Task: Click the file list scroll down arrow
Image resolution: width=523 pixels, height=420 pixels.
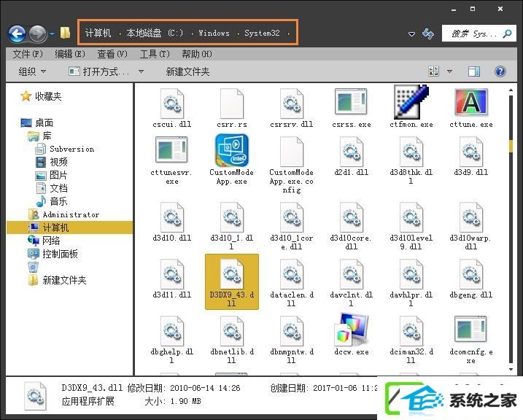Action: (511, 370)
